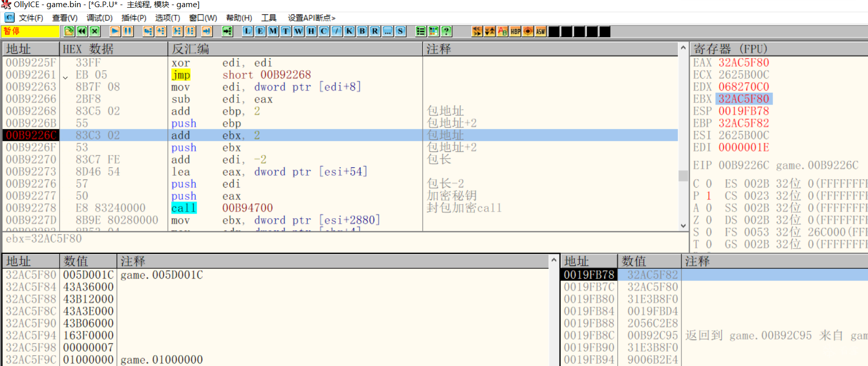
Task: Open Call stack via K button
Action: coord(350,31)
